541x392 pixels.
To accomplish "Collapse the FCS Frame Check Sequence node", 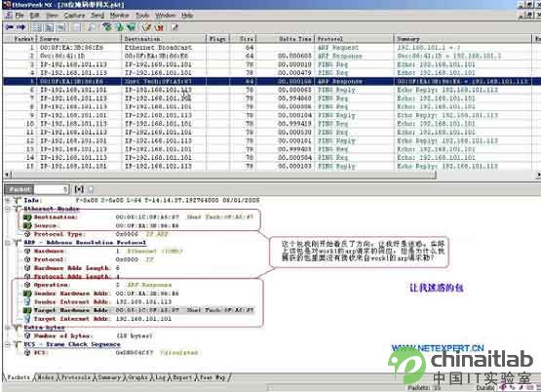I will point(8,344).
